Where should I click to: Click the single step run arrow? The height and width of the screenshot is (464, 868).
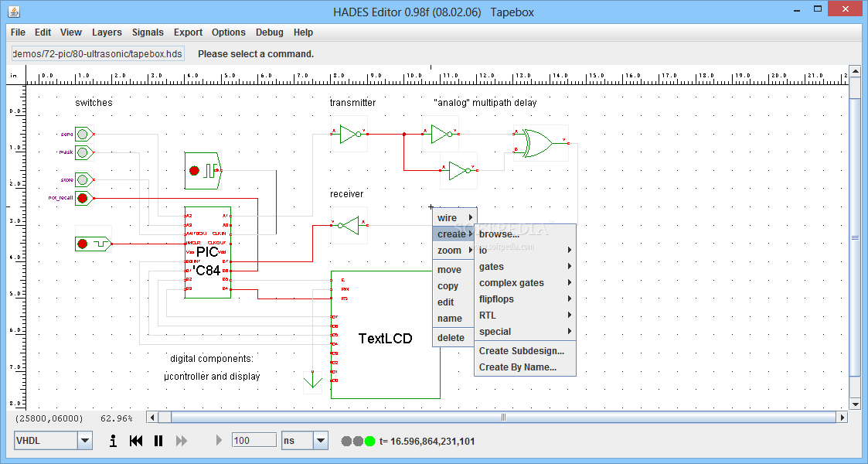[x=219, y=440]
